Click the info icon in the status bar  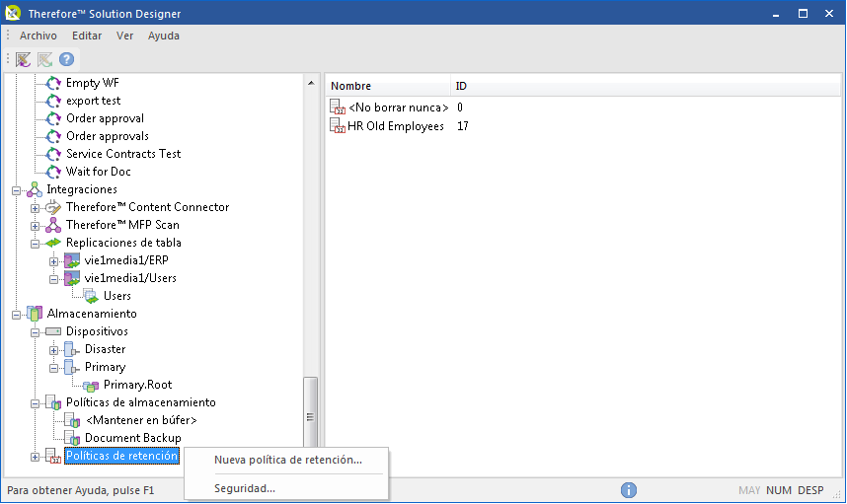[628, 490]
